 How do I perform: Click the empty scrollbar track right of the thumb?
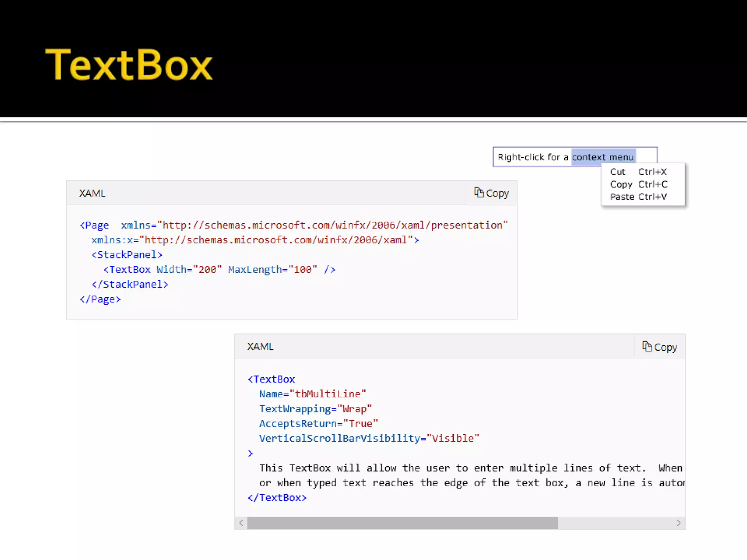coord(616,523)
